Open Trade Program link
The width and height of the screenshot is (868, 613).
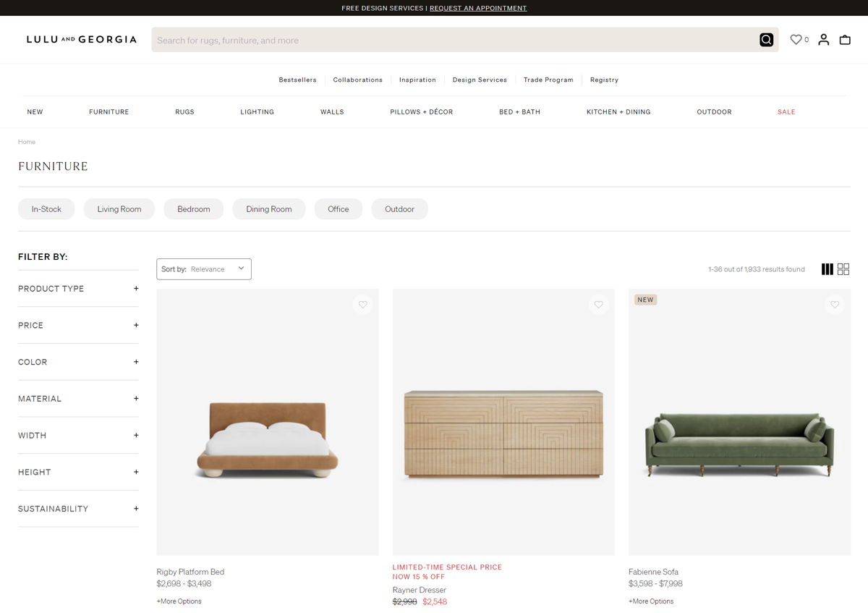click(x=548, y=80)
